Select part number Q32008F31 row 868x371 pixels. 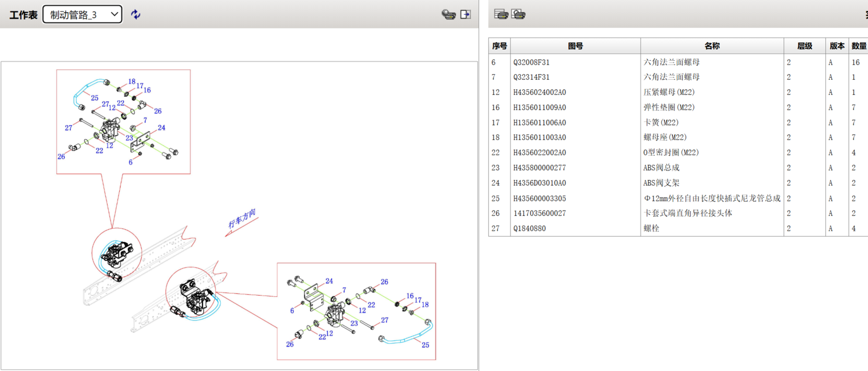pyautogui.click(x=531, y=62)
